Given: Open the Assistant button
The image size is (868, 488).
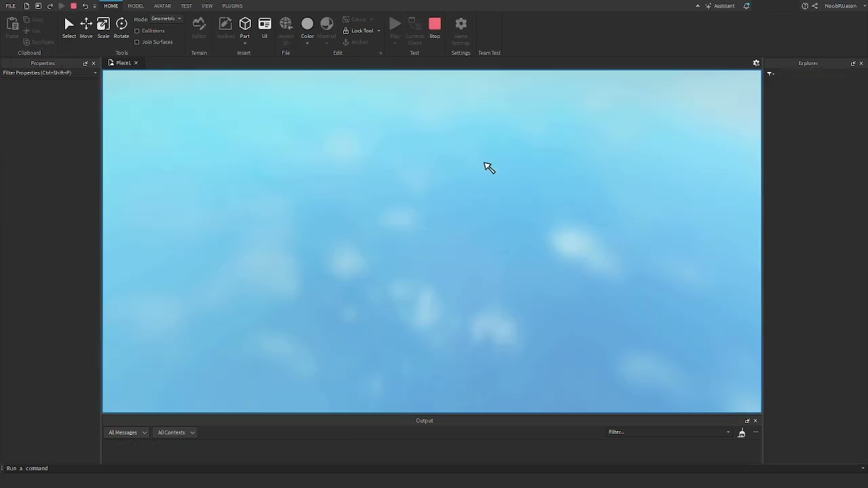Looking at the screenshot, I should tap(720, 6).
